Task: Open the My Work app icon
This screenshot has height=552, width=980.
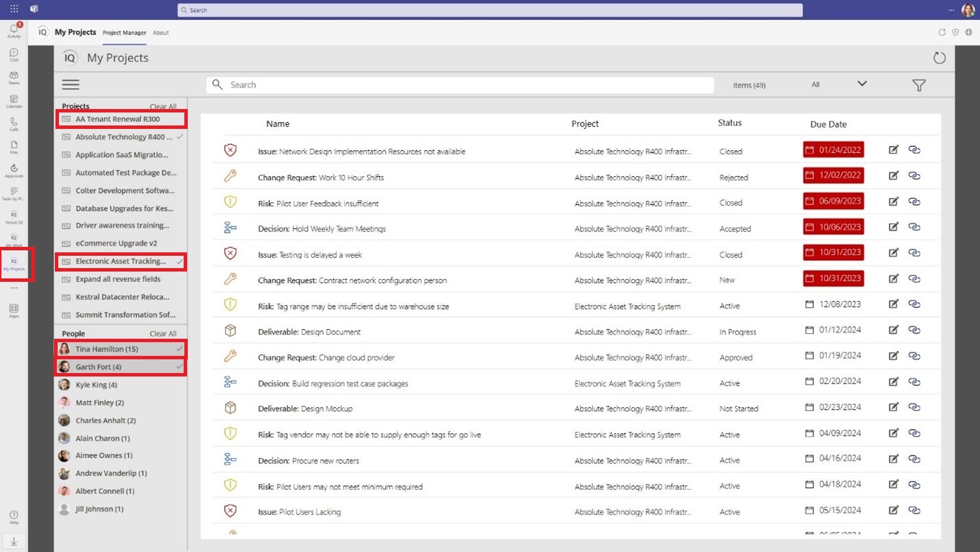Action: (14, 240)
